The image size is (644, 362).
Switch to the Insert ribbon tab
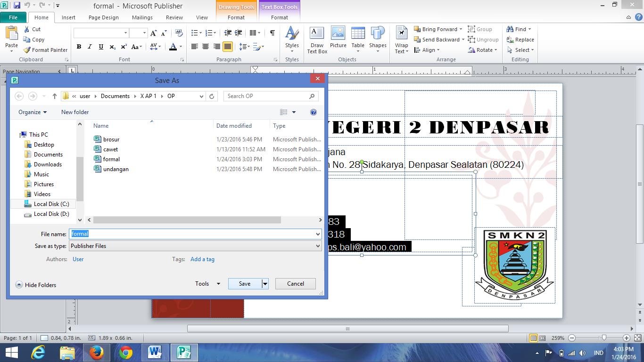pyautogui.click(x=68, y=17)
